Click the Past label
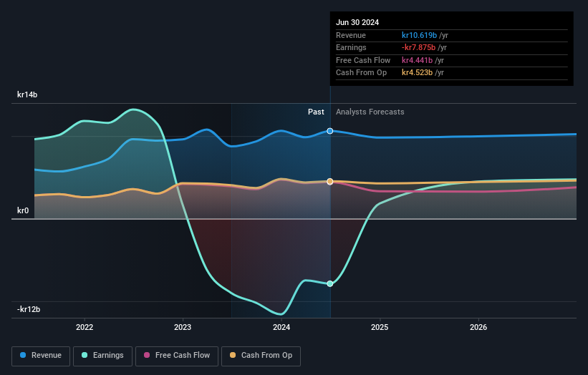 click(316, 112)
